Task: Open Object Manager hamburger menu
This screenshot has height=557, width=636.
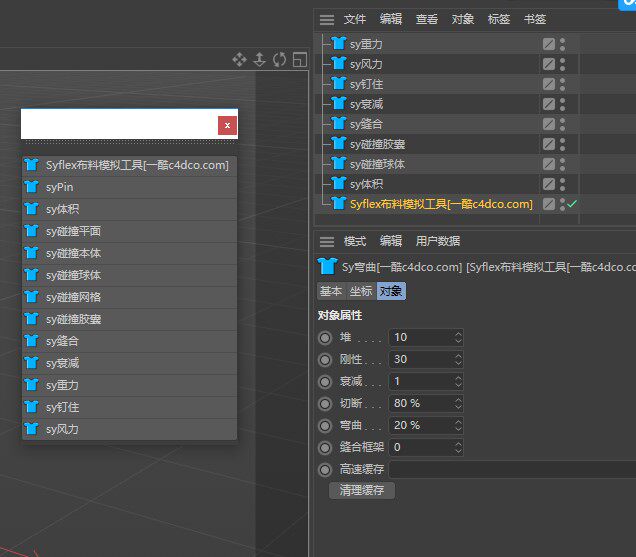Action: pos(327,19)
